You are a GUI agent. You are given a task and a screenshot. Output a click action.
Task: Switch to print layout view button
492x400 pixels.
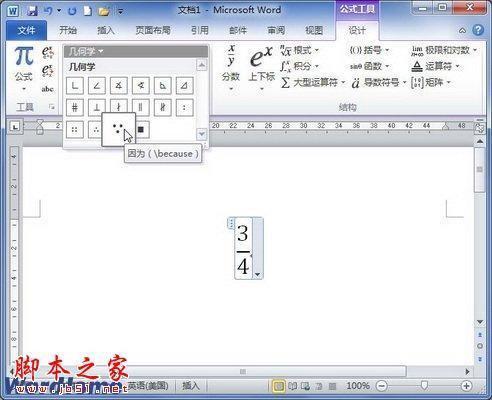(279, 386)
